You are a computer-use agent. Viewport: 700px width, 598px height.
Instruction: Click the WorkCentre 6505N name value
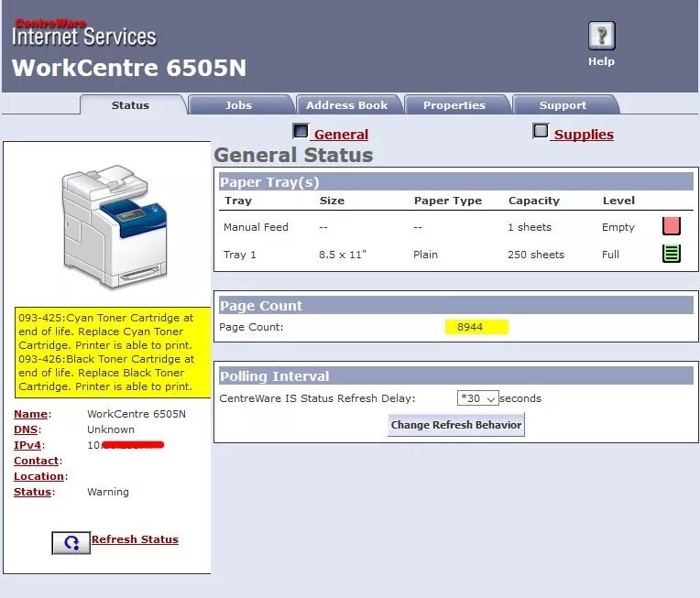[137, 414]
